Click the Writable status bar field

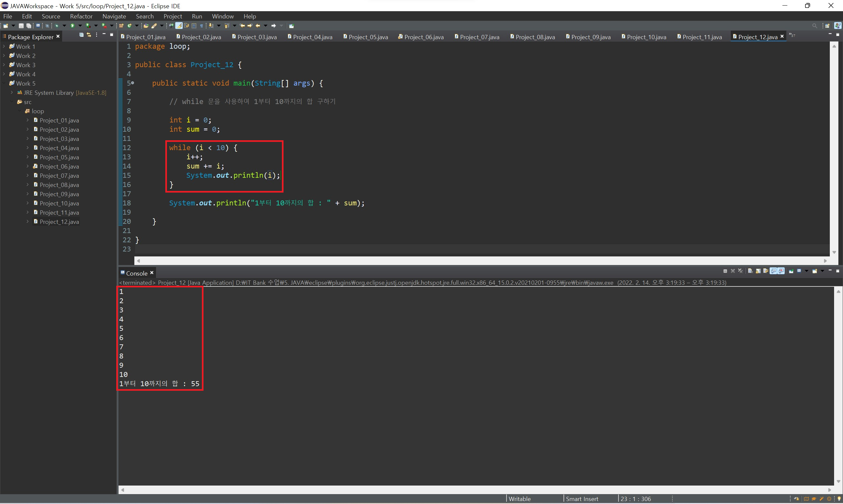click(x=520, y=498)
